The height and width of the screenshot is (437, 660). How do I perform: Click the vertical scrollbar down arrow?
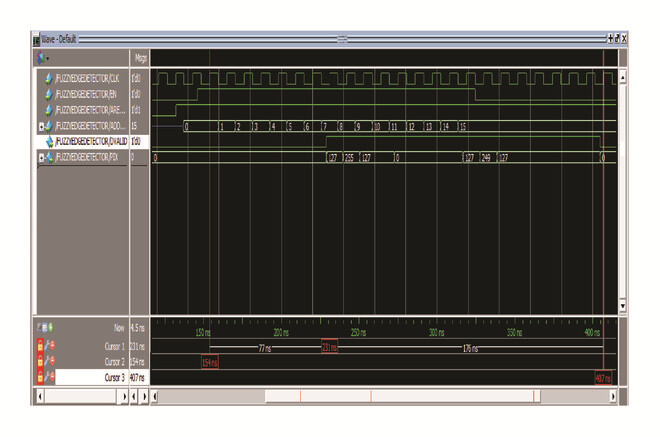tap(623, 305)
